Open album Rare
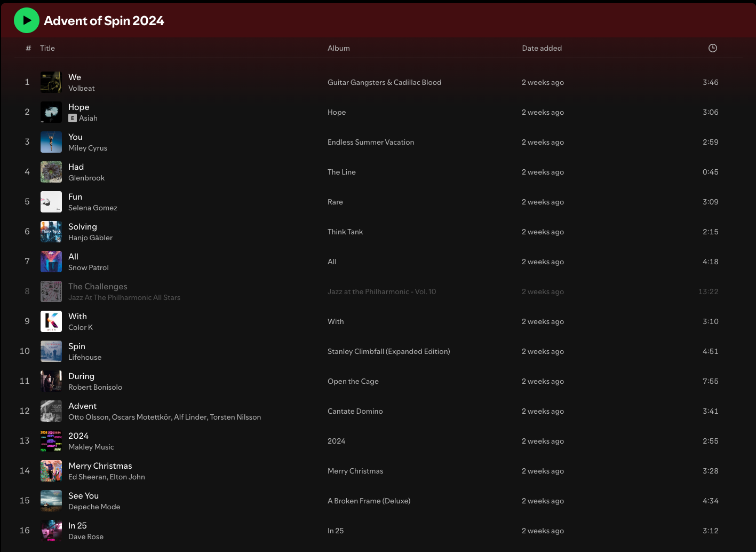The height and width of the screenshot is (552, 756). click(335, 202)
